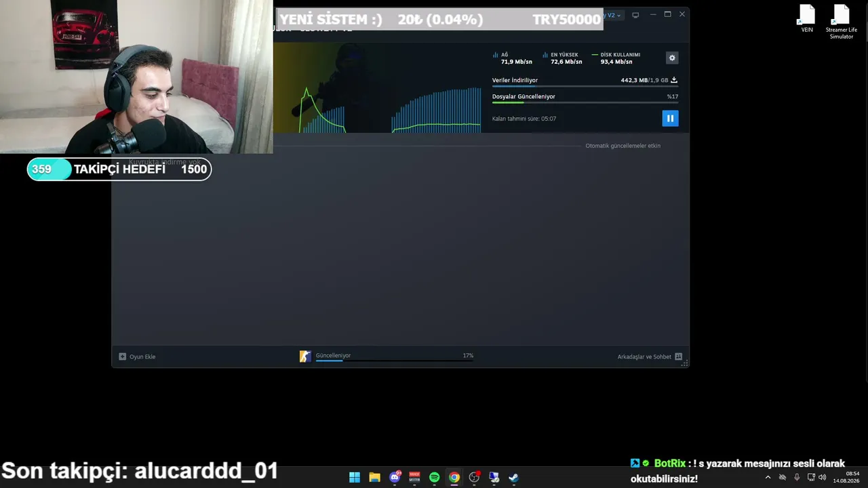The width and height of the screenshot is (868, 488).
Task: Click the DİSK KULLANIMI 93,4 Mb/sn statistic
Action: (616, 58)
